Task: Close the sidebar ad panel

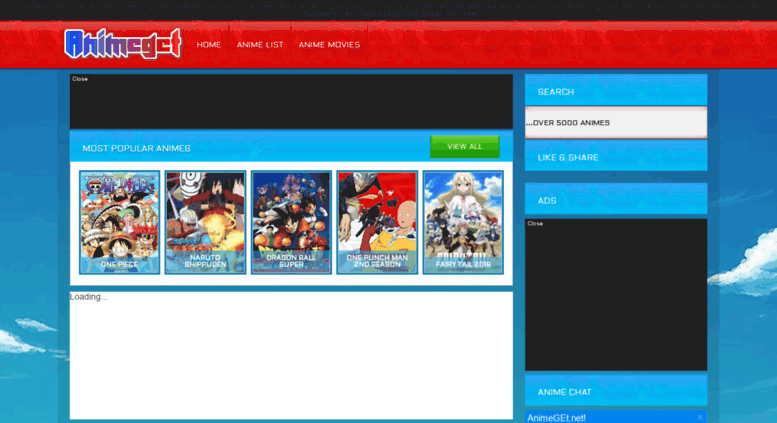Action: click(x=535, y=223)
